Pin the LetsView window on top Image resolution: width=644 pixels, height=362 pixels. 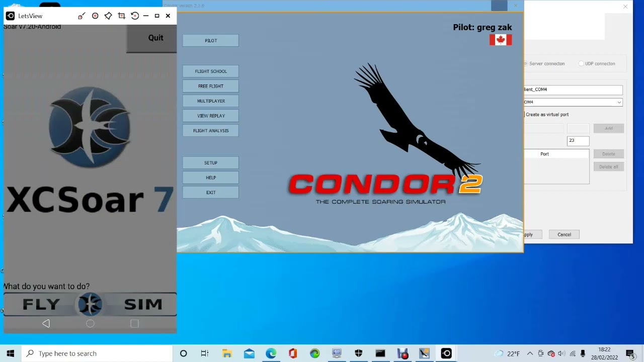pyautogui.click(x=108, y=16)
